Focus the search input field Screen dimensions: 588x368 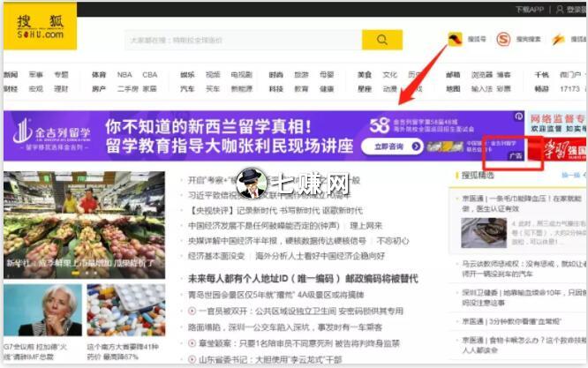click(x=244, y=40)
